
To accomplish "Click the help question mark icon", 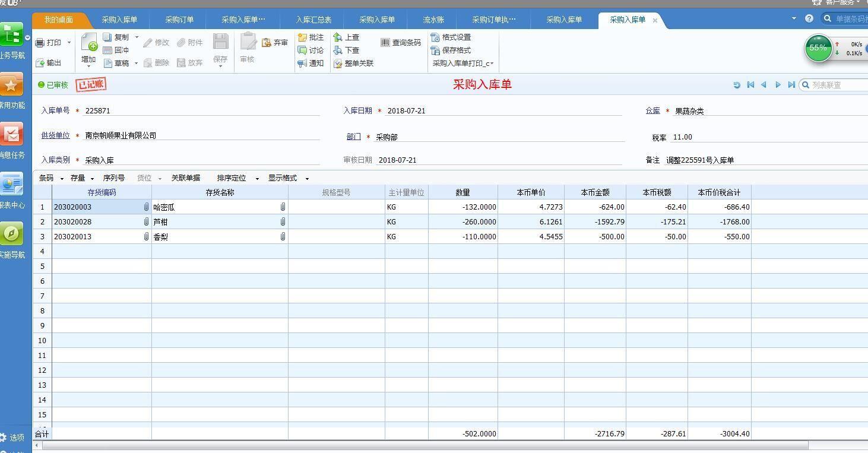I will (809, 19).
